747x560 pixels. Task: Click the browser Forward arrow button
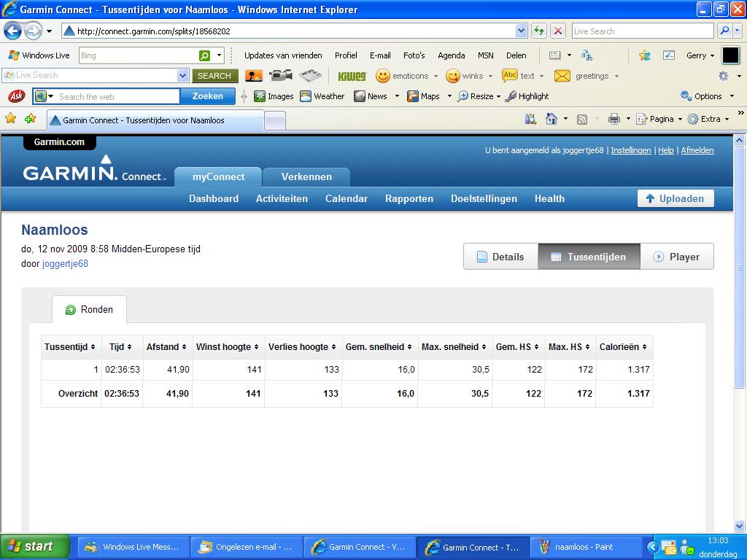(33, 31)
